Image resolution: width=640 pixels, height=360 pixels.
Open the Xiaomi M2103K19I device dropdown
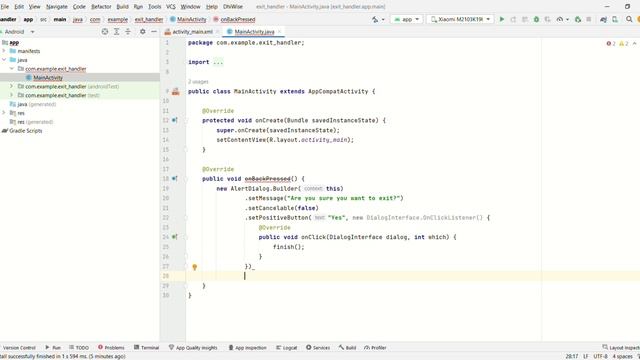click(460, 19)
